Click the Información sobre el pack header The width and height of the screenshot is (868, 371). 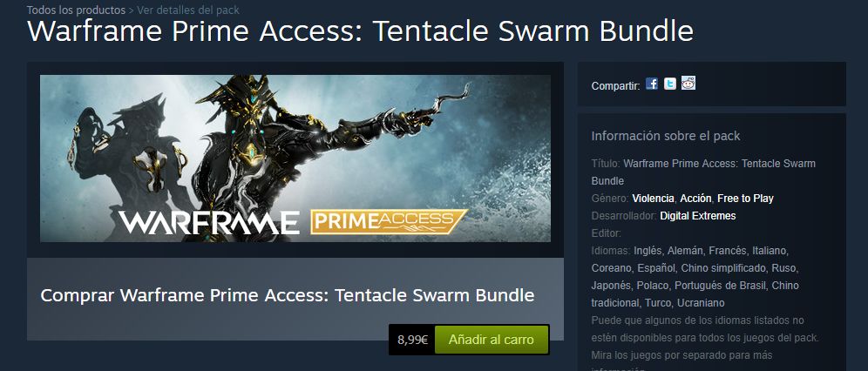(x=666, y=136)
